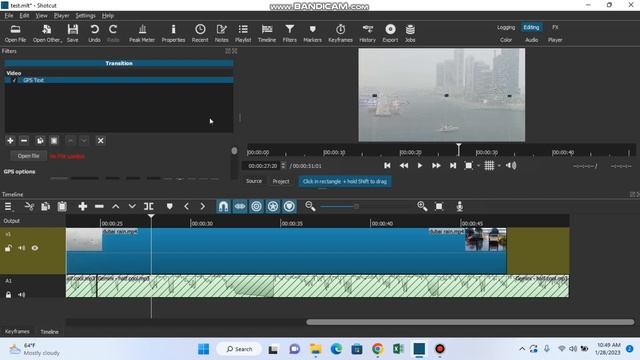640x360 pixels.
Task: Open the Peak Meter panel
Action: 142,33
